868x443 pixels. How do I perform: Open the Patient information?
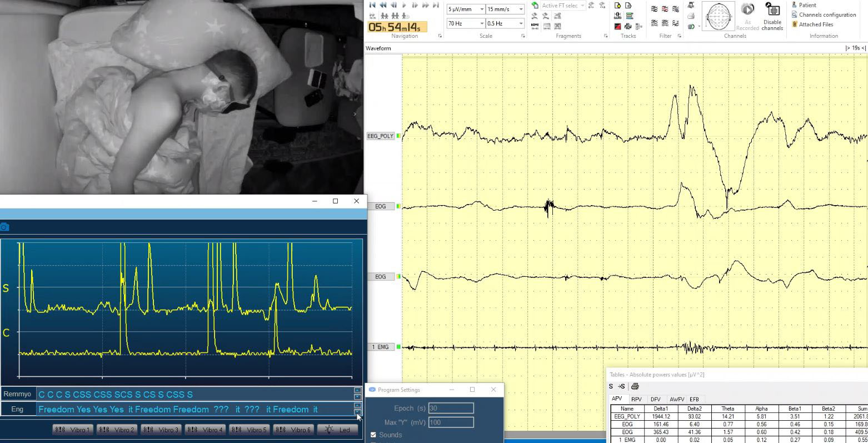coord(807,5)
